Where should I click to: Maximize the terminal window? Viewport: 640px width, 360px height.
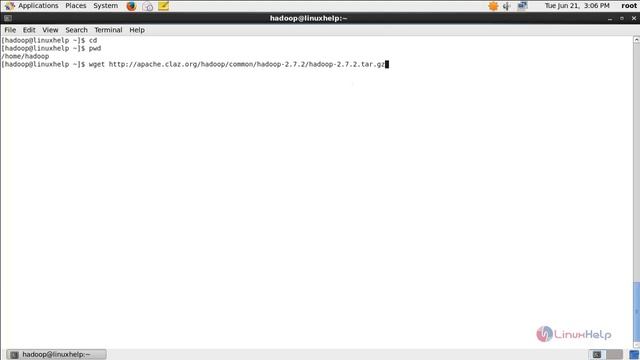tap(622, 18)
